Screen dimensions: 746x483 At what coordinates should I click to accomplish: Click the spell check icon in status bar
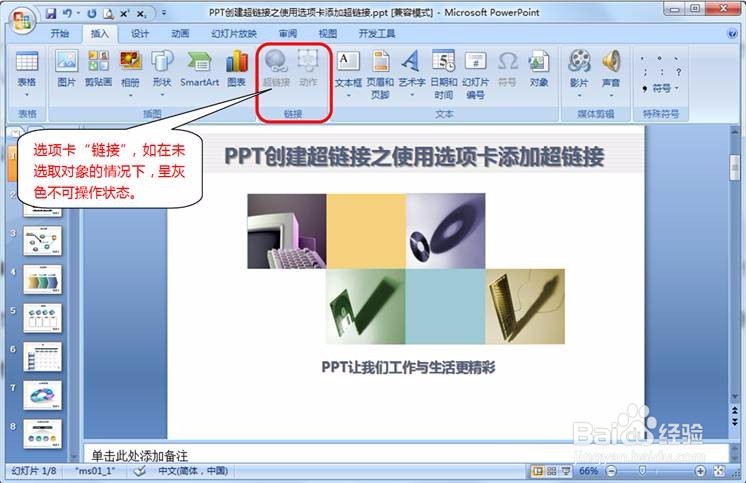pos(139,471)
